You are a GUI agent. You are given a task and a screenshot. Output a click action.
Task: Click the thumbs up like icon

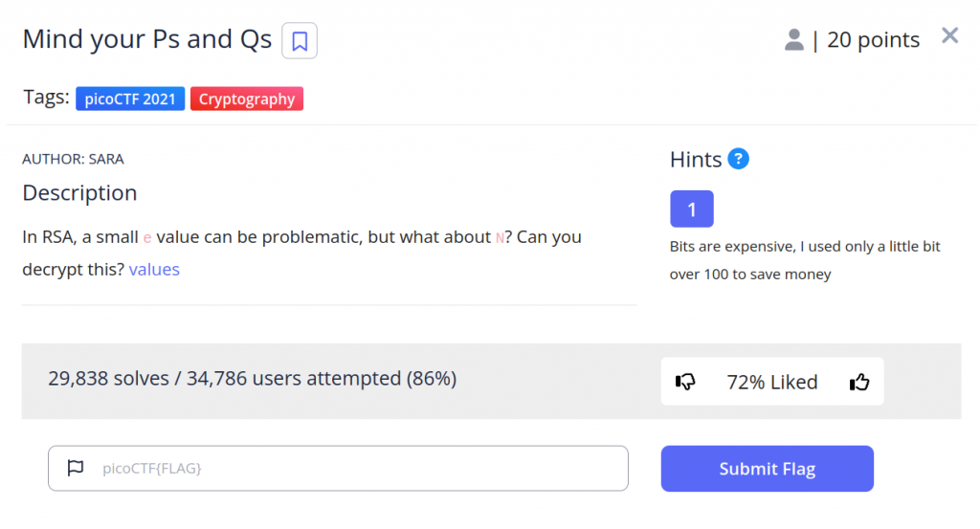pos(859,383)
